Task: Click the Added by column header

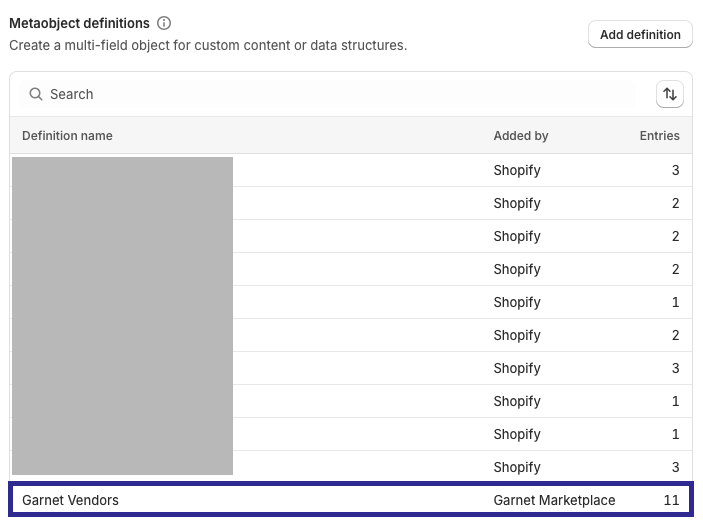Action: 521,135
